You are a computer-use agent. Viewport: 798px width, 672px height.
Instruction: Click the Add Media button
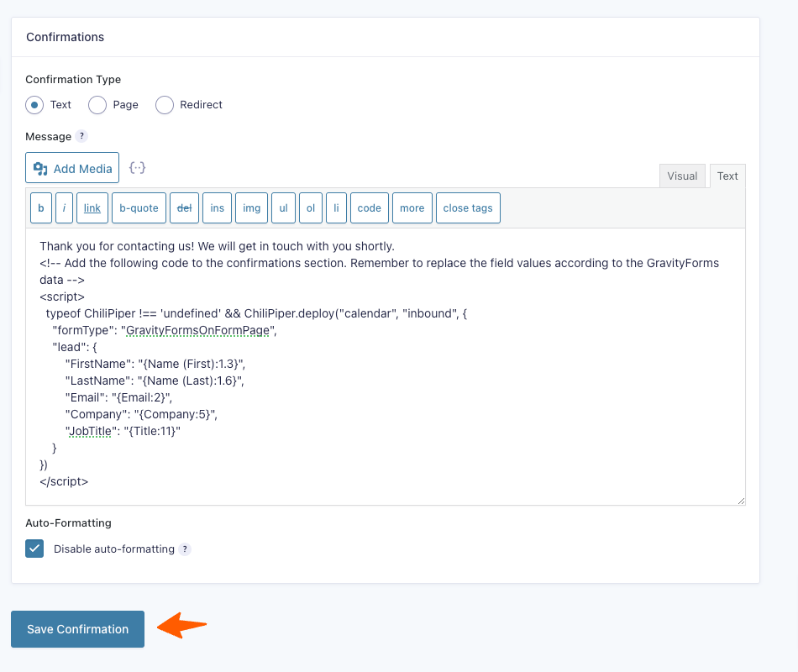click(x=72, y=167)
